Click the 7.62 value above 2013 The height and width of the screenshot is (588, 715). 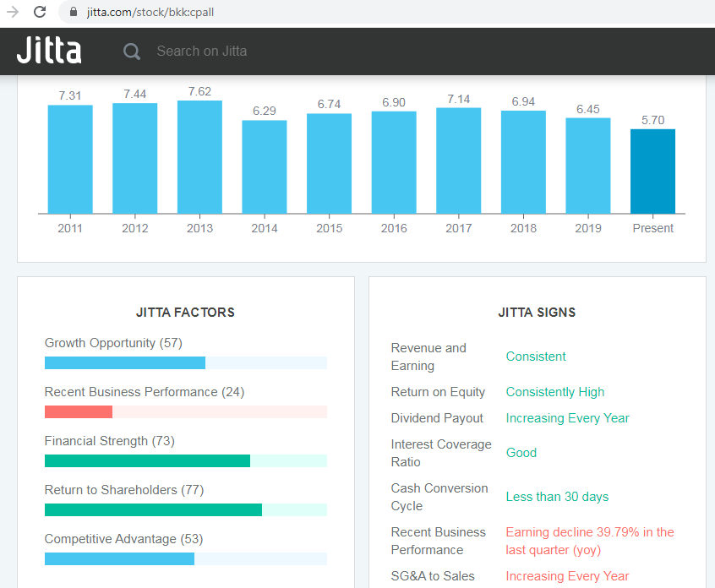pyautogui.click(x=199, y=91)
